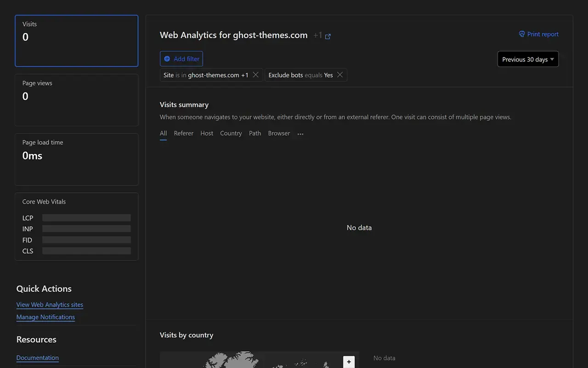
Task: Remove the Site is in ghost-themes.com filter
Action: coord(256,75)
